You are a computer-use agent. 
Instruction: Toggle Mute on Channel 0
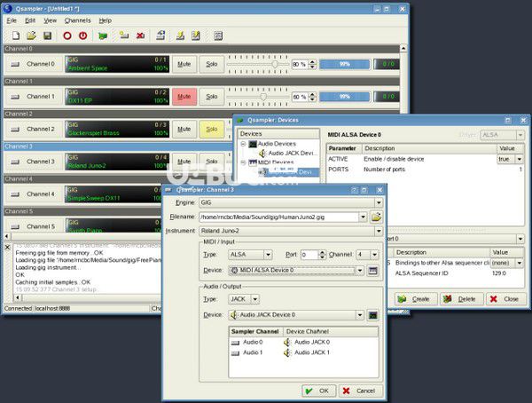[184, 64]
